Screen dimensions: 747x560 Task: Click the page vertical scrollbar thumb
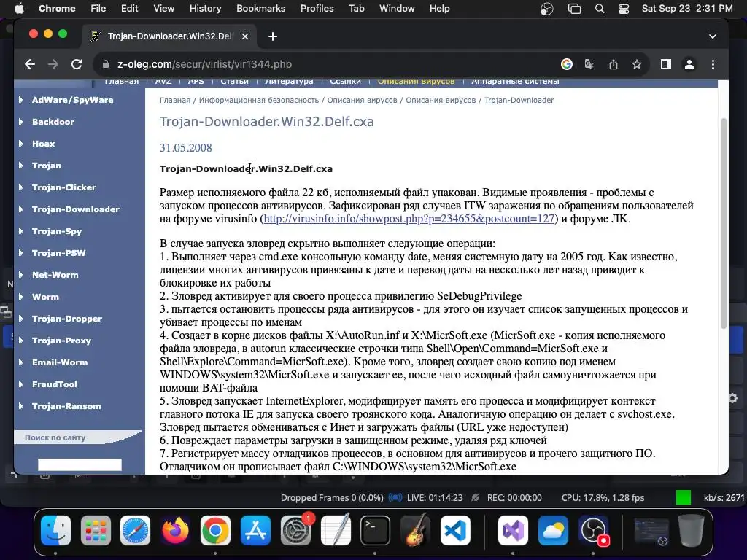tap(723, 223)
